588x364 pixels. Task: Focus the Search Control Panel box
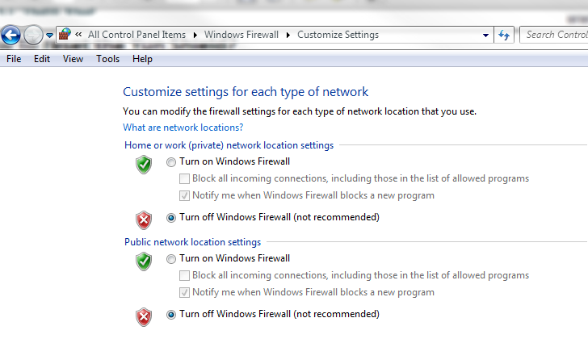pos(554,35)
